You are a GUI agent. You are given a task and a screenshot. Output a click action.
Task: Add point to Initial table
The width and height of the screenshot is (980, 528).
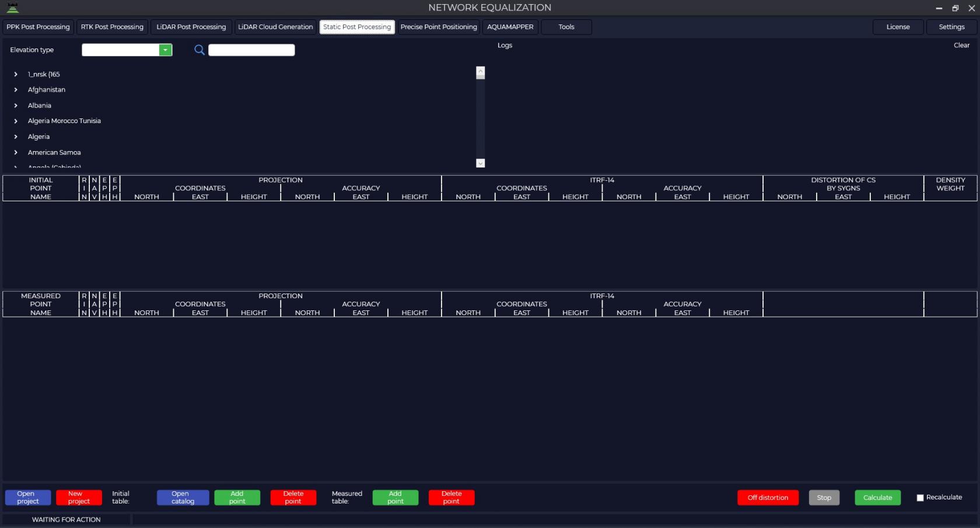tap(237, 498)
